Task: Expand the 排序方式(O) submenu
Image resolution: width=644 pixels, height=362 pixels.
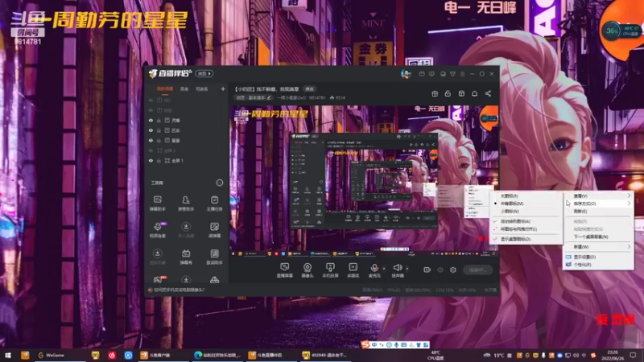Action: [x=599, y=204]
